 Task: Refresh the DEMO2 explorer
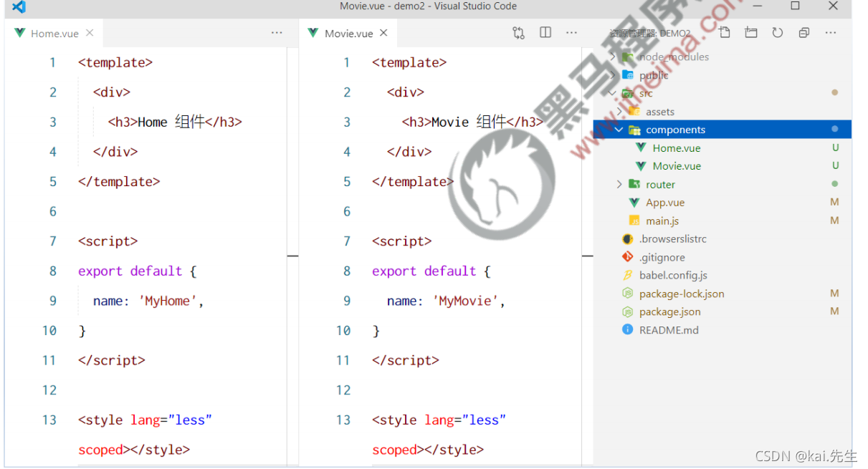[778, 33]
